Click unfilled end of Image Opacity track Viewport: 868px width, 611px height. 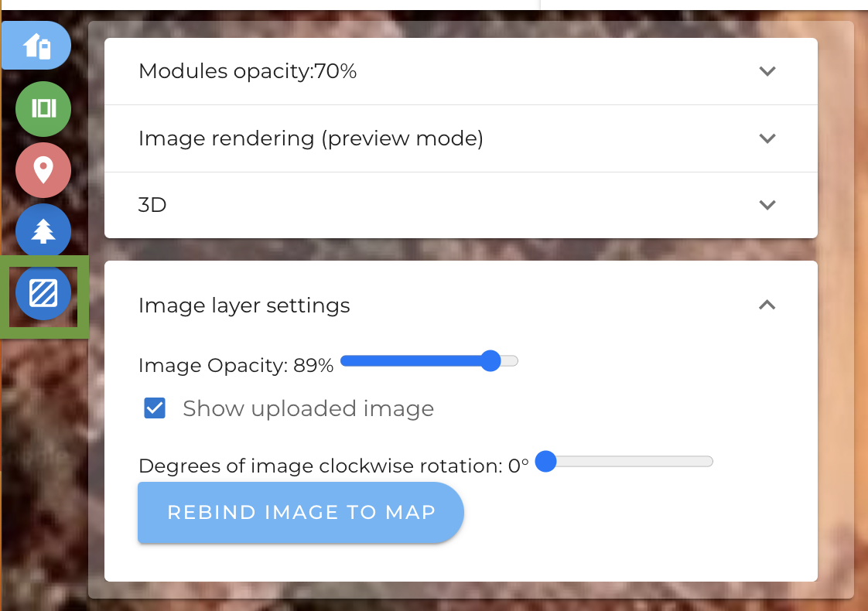point(511,361)
